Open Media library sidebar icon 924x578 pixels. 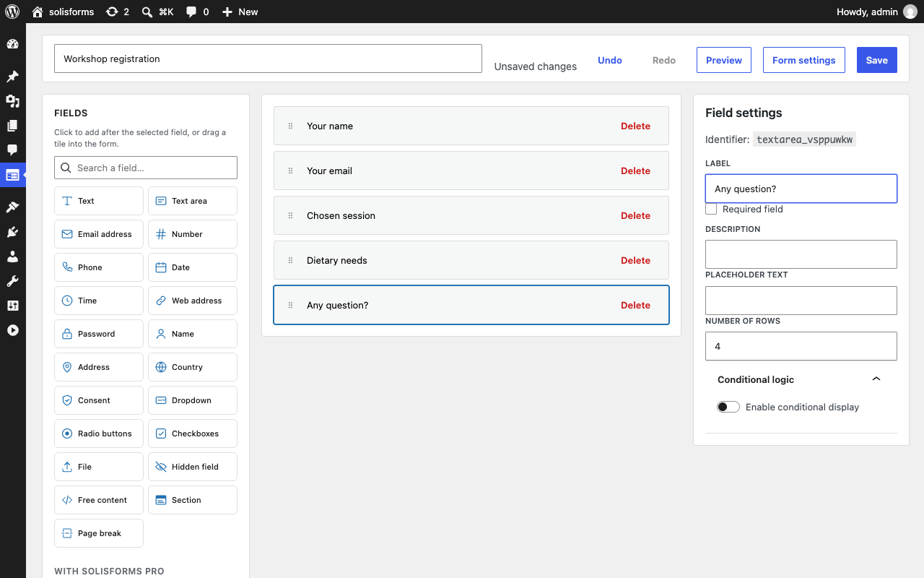[x=12, y=101]
